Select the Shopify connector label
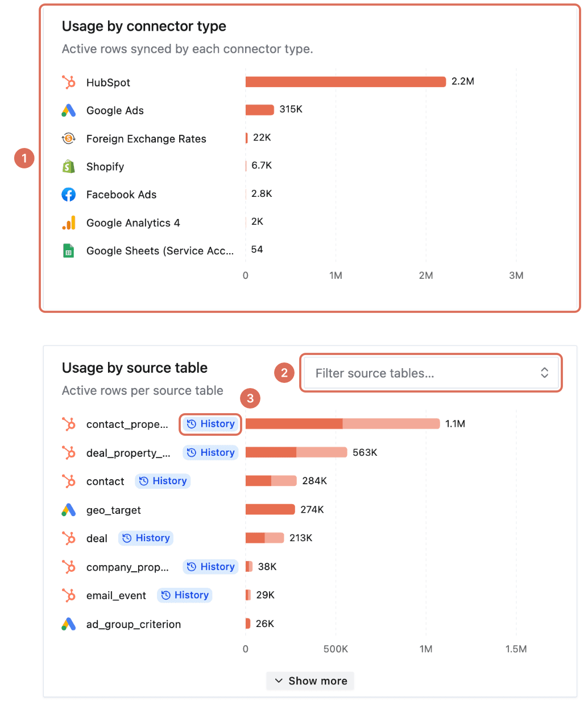 (x=105, y=167)
